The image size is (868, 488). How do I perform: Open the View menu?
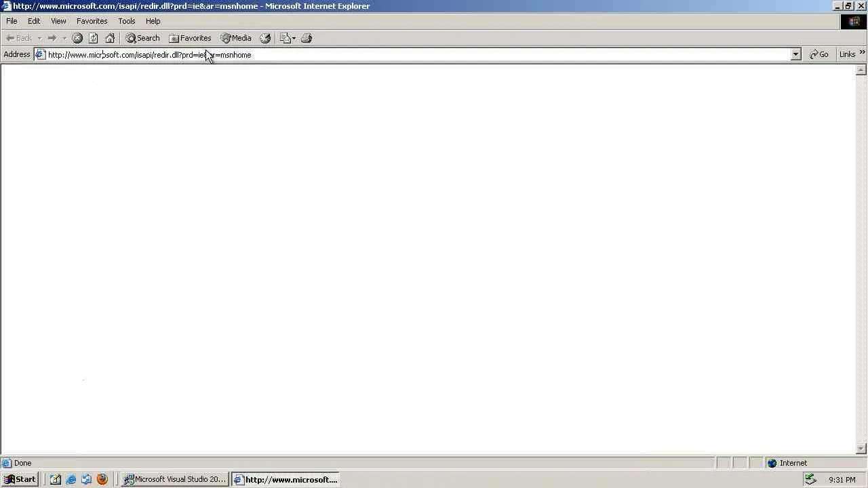[58, 21]
